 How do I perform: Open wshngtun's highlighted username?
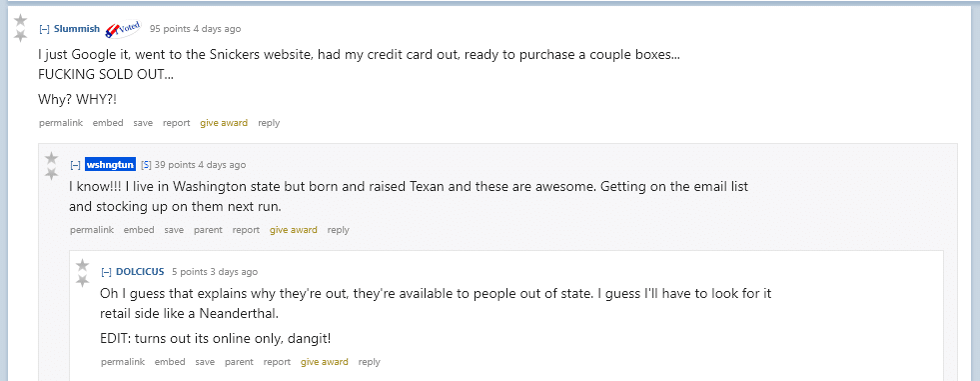(110, 165)
